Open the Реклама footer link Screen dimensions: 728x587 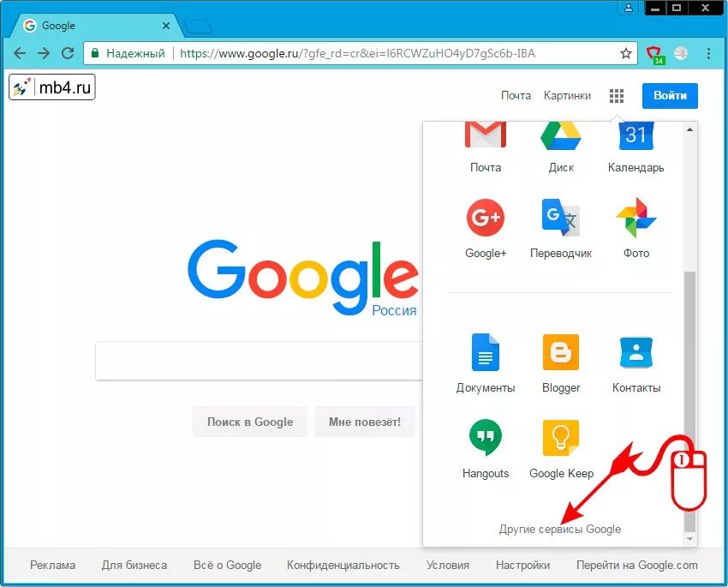[x=52, y=566]
